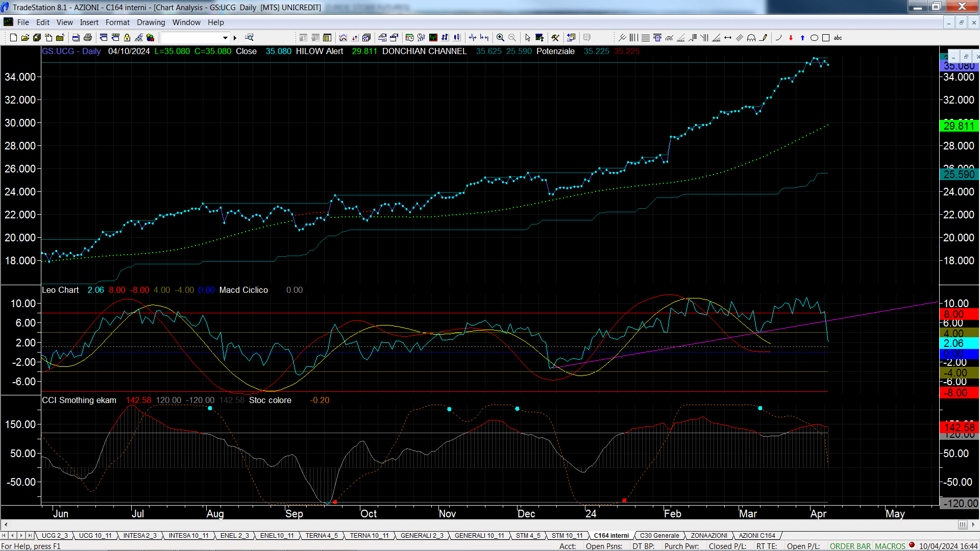
Task: Click the hammer strategy tool icon
Action: (555, 37)
